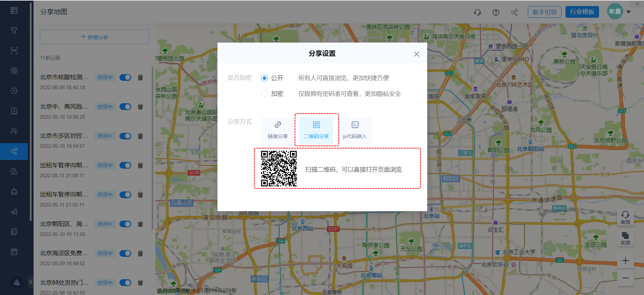Delete the 北京88处发热门 share record
The height and width of the screenshot is (295, 644).
[140, 283]
